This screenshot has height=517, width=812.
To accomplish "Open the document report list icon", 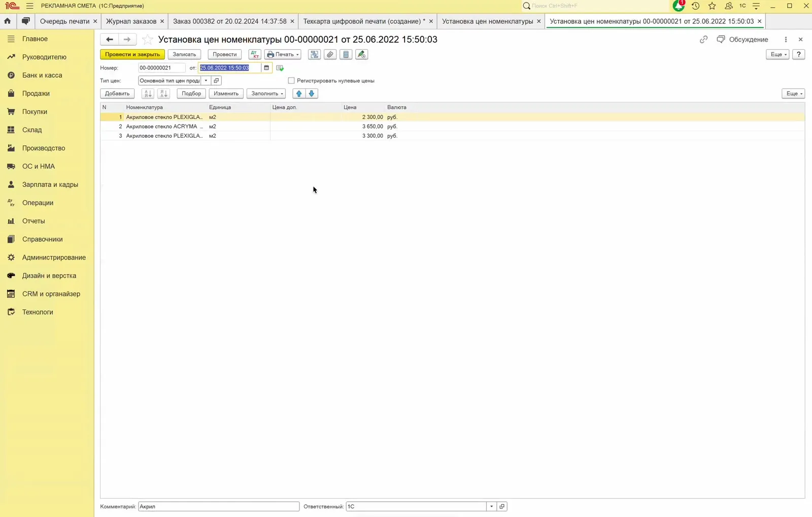I will click(346, 54).
